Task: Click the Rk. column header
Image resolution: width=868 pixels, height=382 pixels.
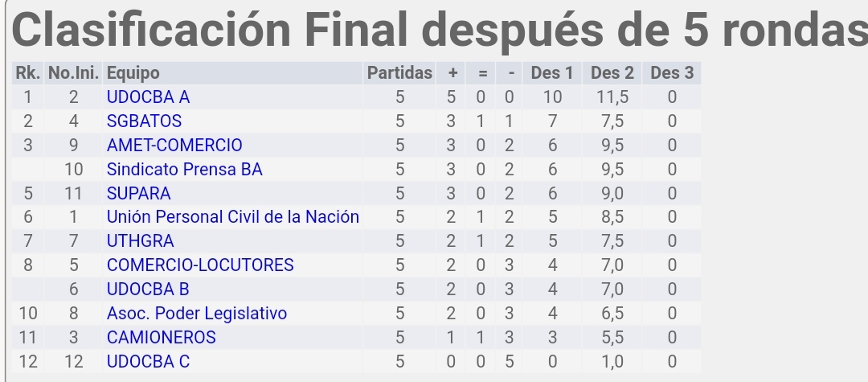Action: point(27,73)
